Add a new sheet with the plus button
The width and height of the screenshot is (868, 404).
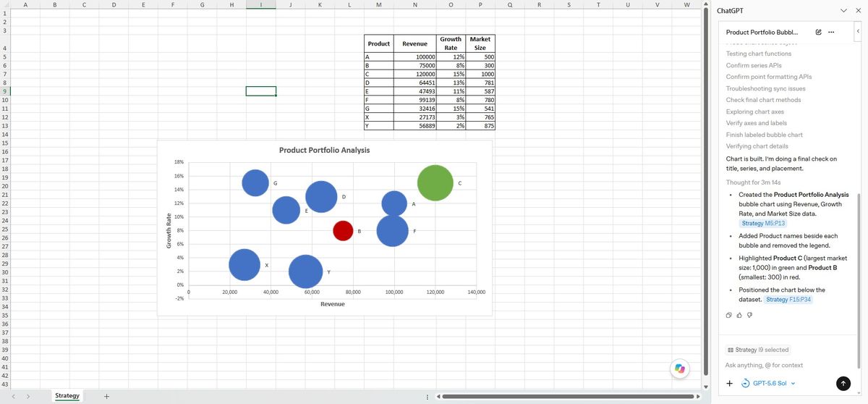tap(106, 396)
